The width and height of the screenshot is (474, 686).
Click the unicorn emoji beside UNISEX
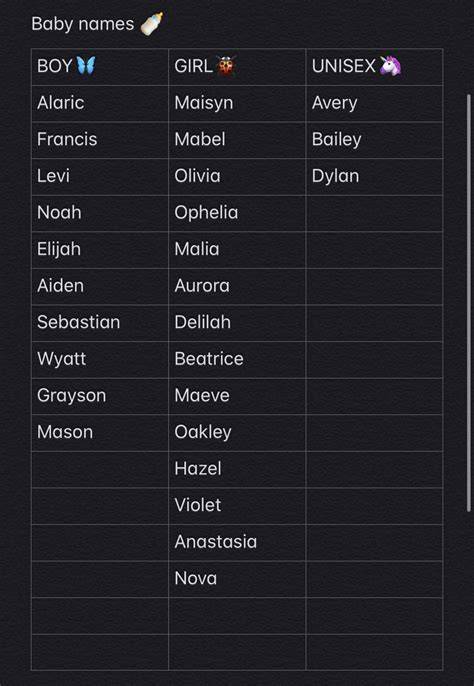coord(390,66)
